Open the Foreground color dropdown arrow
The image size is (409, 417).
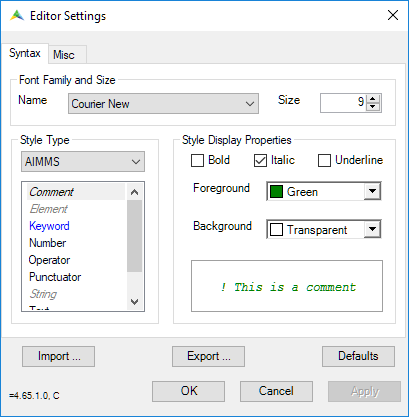(372, 191)
